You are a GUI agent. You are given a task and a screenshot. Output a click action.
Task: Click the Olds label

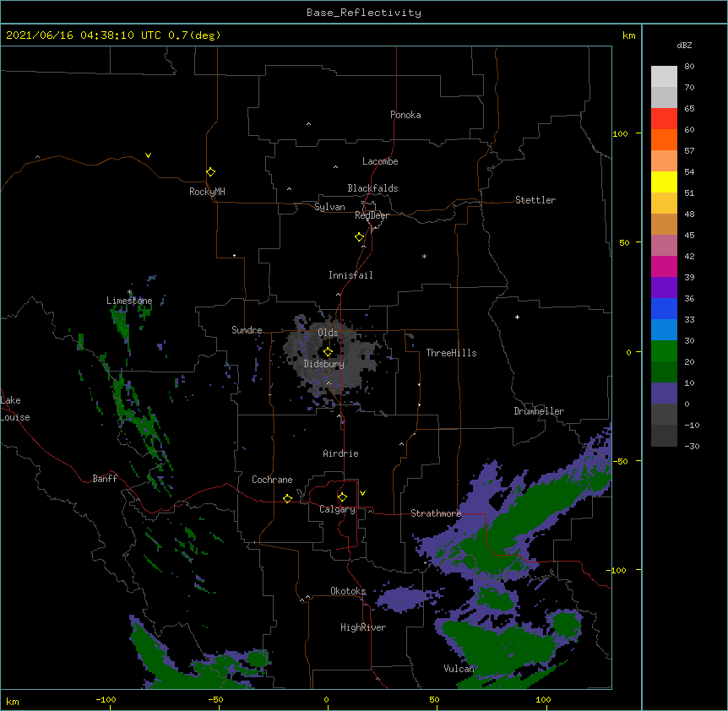[x=328, y=333]
